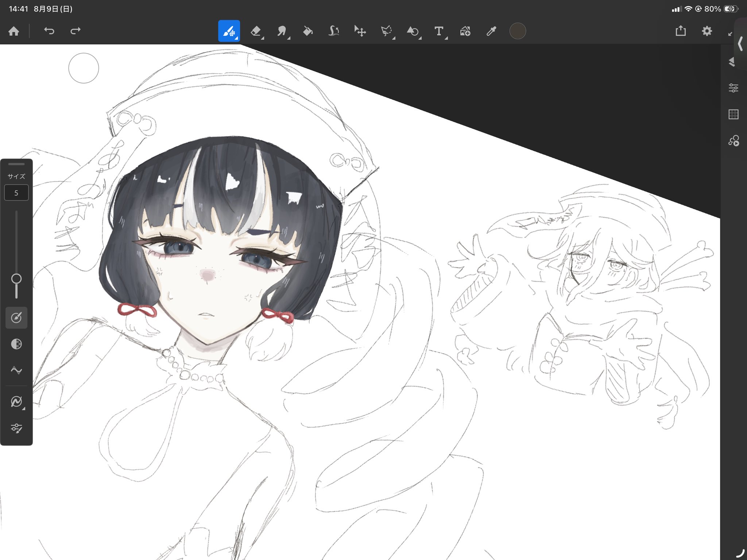
Task: Open the Liquify tool
Action: pos(334,31)
